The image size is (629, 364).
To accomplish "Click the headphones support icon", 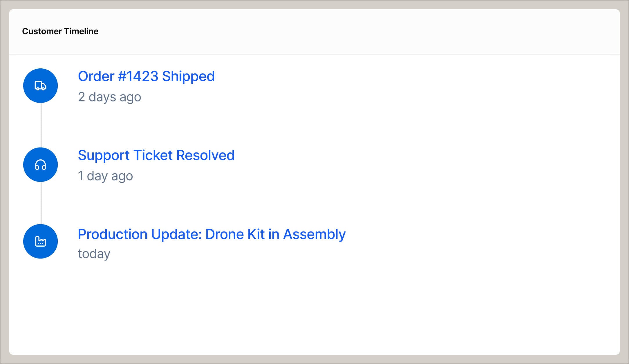I will (40, 165).
